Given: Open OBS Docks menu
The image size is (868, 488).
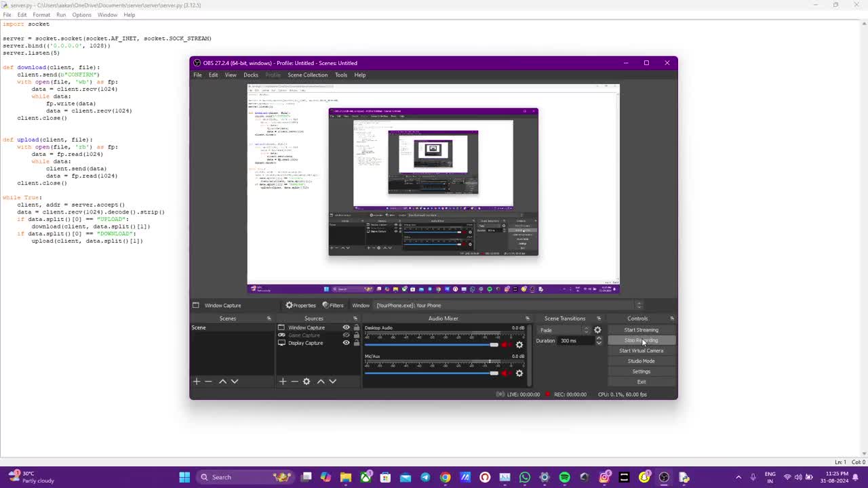Looking at the screenshot, I should [251, 75].
